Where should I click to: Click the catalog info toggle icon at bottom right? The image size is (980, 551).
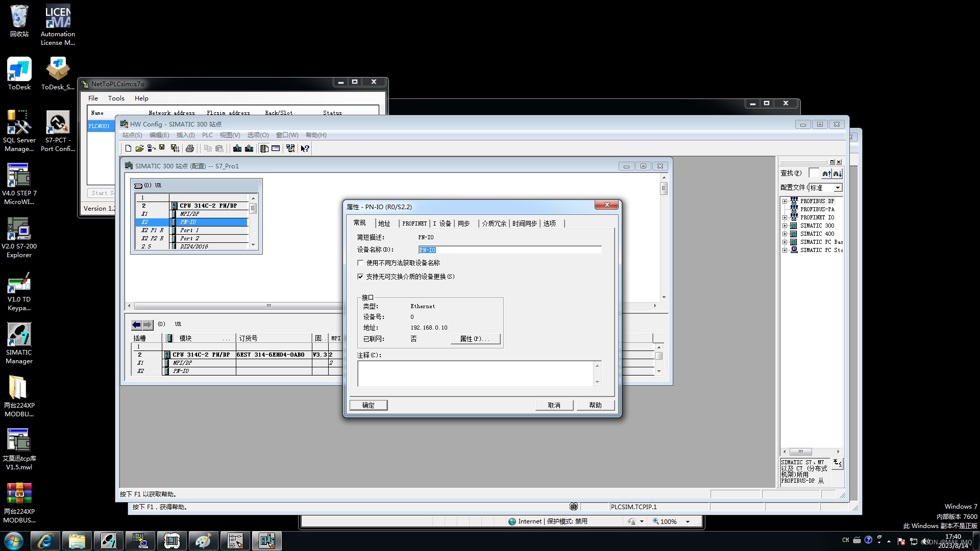point(838,463)
